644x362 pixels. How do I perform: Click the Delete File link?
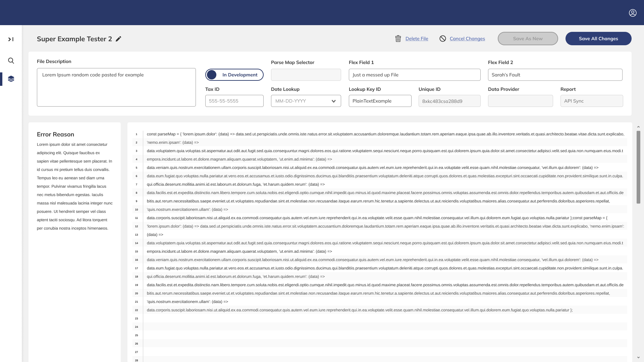(x=417, y=39)
